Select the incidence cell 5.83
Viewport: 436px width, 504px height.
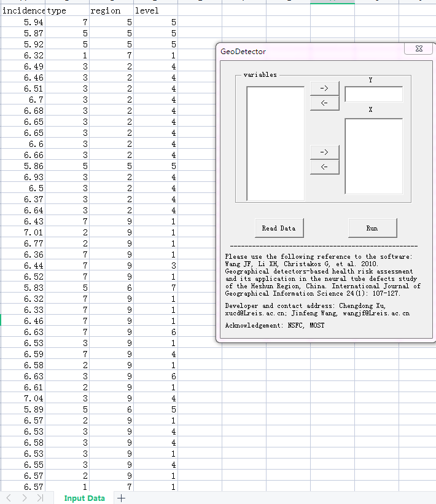tap(23, 288)
